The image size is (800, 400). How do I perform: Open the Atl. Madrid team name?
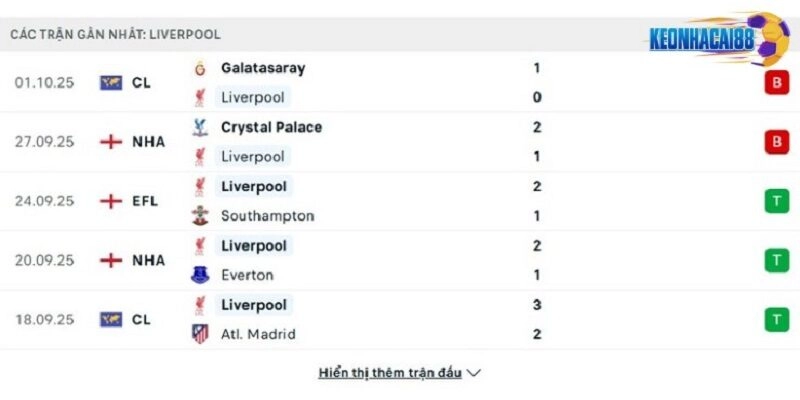(258, 334)
